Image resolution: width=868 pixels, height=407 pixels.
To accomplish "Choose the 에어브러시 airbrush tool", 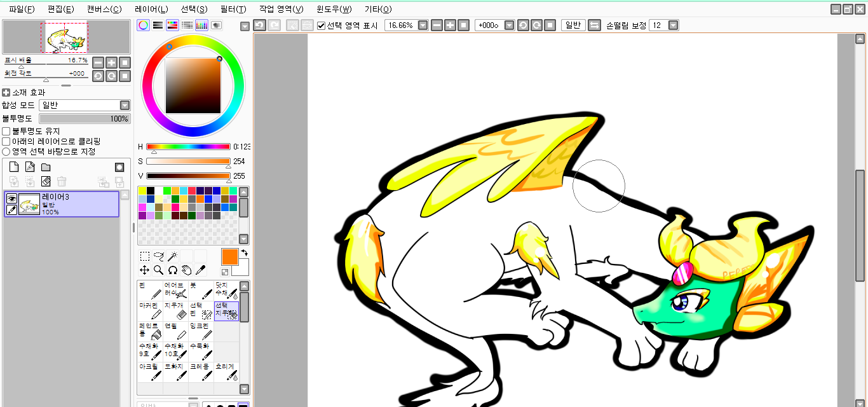I will [175, 291].
